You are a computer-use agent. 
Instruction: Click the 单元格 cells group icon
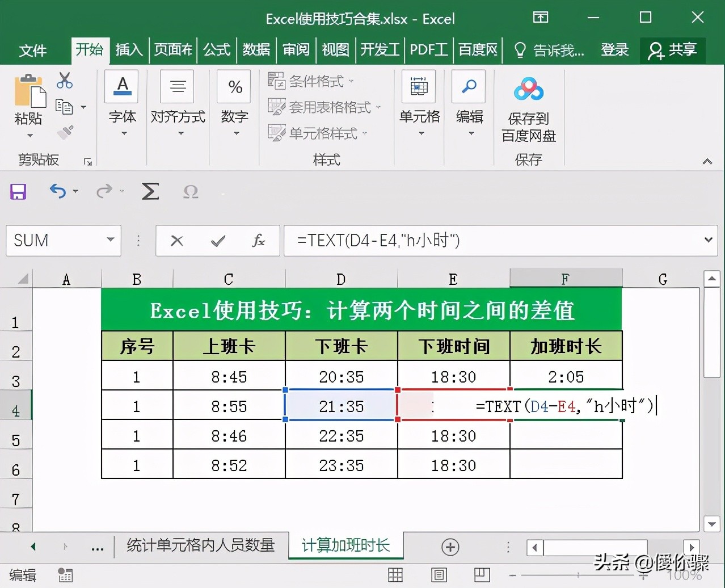click(419, 87)
